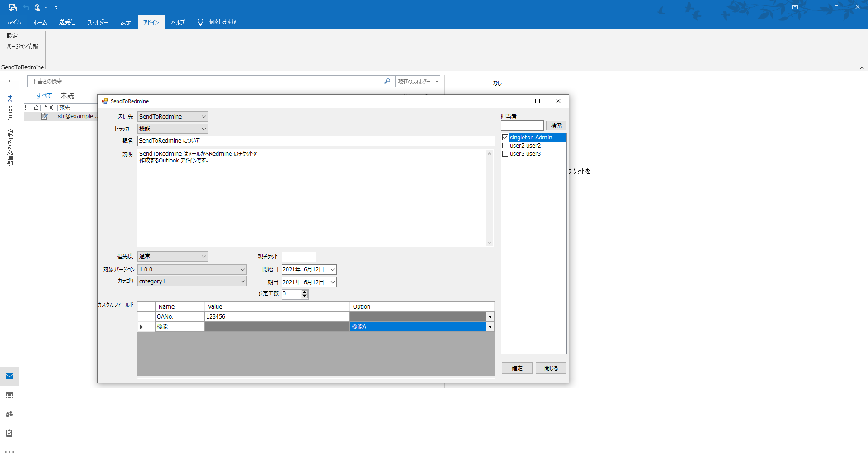
Task: Open the Inbox 24 vertical folder label
Action: coord(10,108)
